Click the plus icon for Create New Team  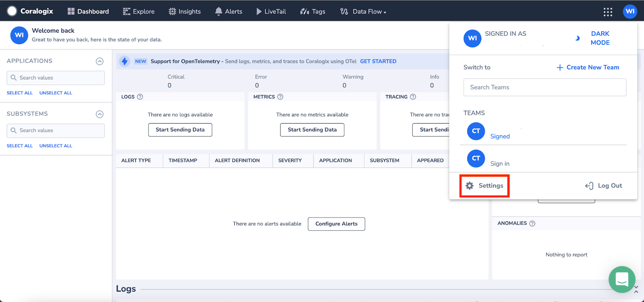tap(560, 68)
